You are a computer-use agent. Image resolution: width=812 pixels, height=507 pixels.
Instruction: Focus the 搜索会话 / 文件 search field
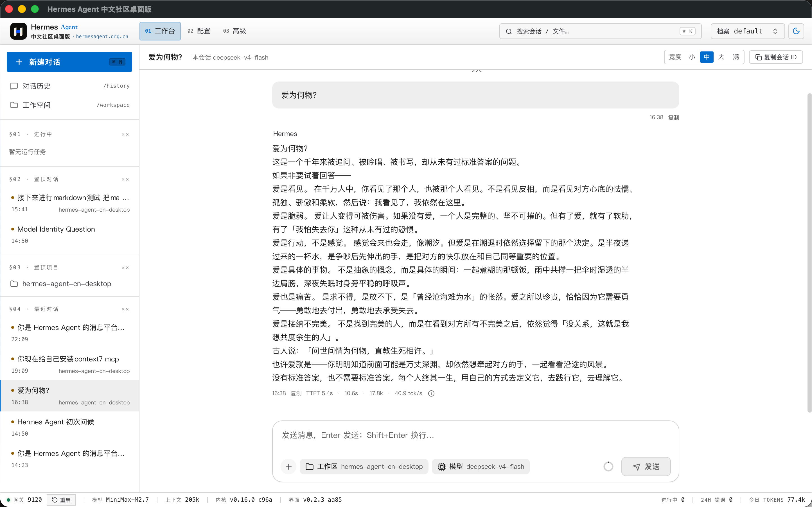pos(600,31)
